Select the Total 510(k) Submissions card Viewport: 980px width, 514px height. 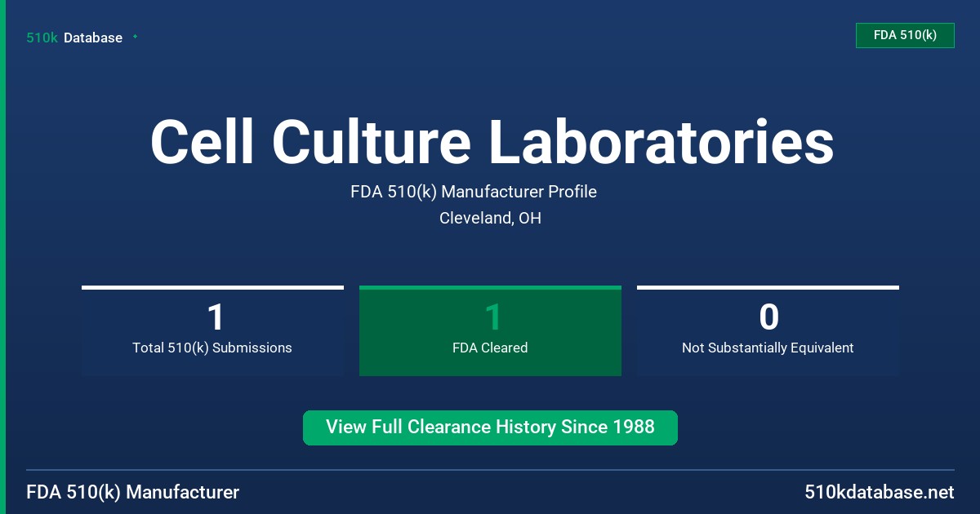tap(212, 330)
